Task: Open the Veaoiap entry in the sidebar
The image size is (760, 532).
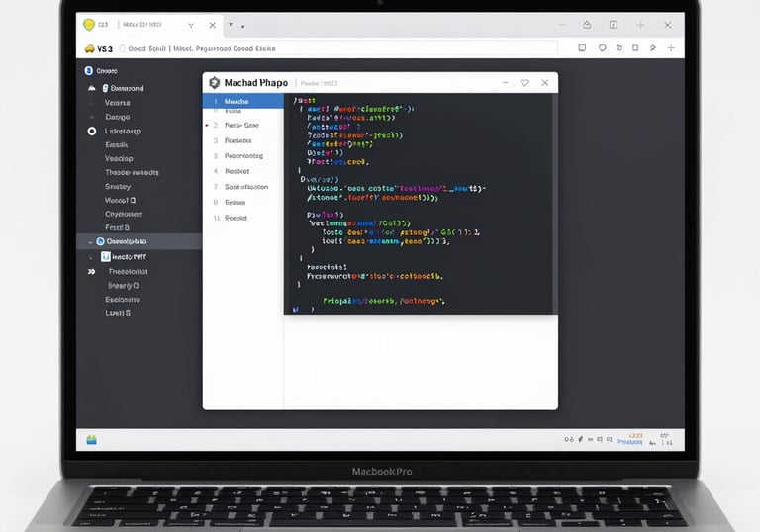Action: (x=119, y=158)
